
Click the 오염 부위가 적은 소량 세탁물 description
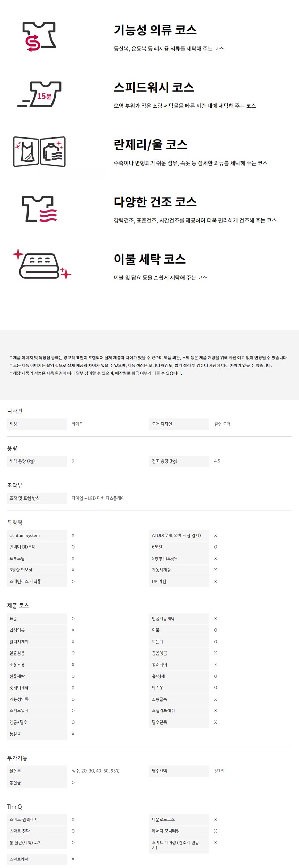[x=185, y=106]
